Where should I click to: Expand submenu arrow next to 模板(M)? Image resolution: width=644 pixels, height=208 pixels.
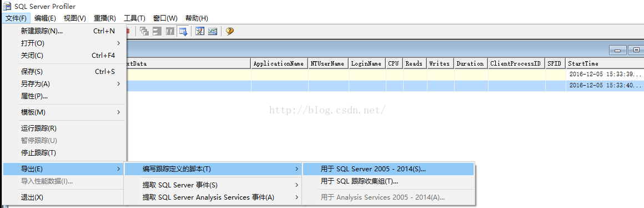[119, 112]
